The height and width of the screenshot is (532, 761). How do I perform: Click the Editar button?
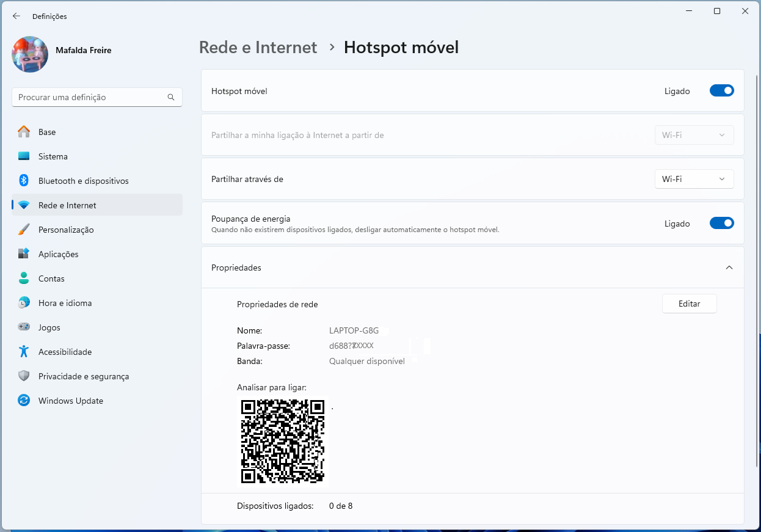pyautogui.click(x=689, y=304)
